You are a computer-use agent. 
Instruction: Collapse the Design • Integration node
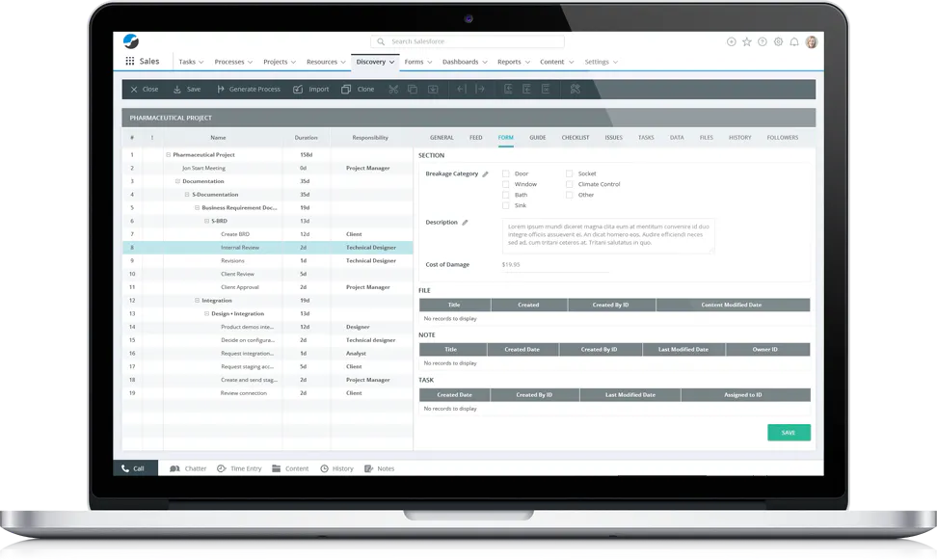[206, 313]
